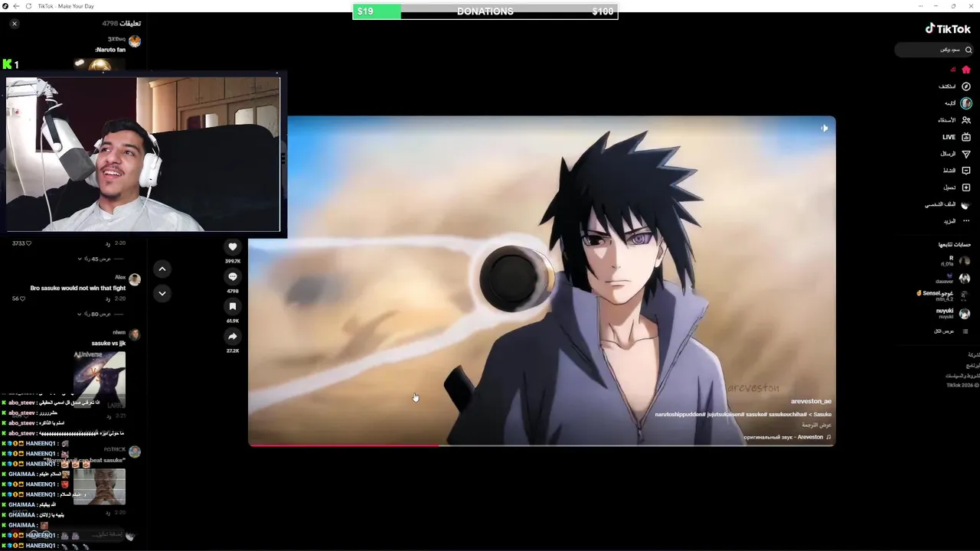
Task: Reply to Alex's comment
Action: point(109,298)
